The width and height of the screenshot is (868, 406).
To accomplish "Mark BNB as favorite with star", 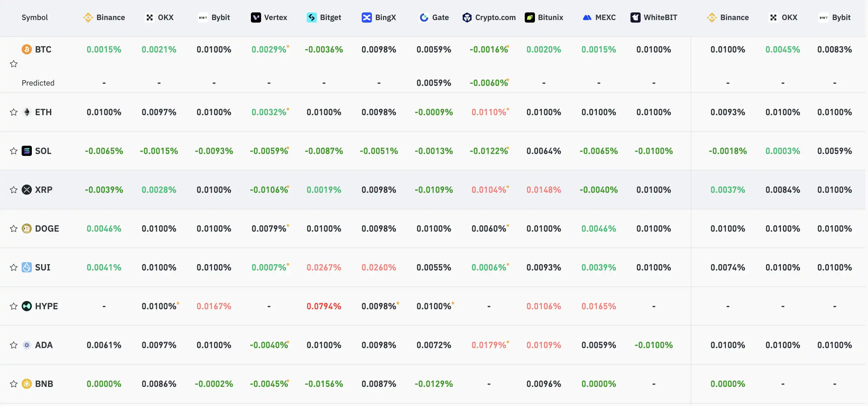I will 13,384.
